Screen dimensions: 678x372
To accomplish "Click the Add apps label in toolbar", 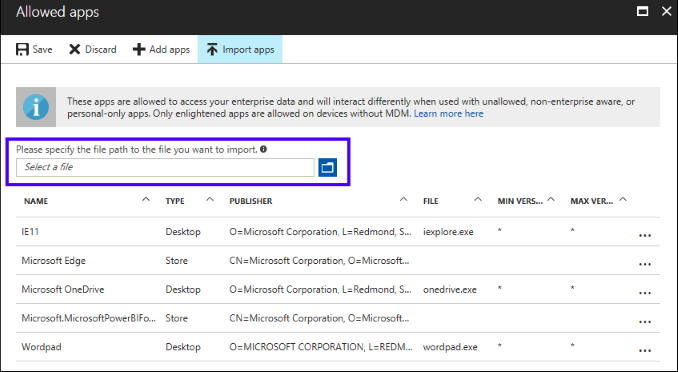I will point(170,50).
